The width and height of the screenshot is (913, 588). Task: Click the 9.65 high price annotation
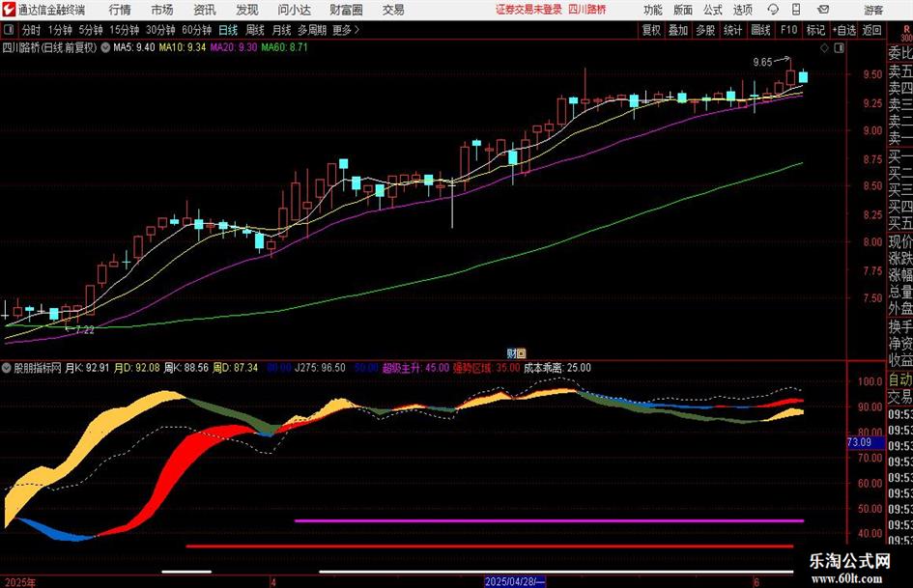coord(762,63)
